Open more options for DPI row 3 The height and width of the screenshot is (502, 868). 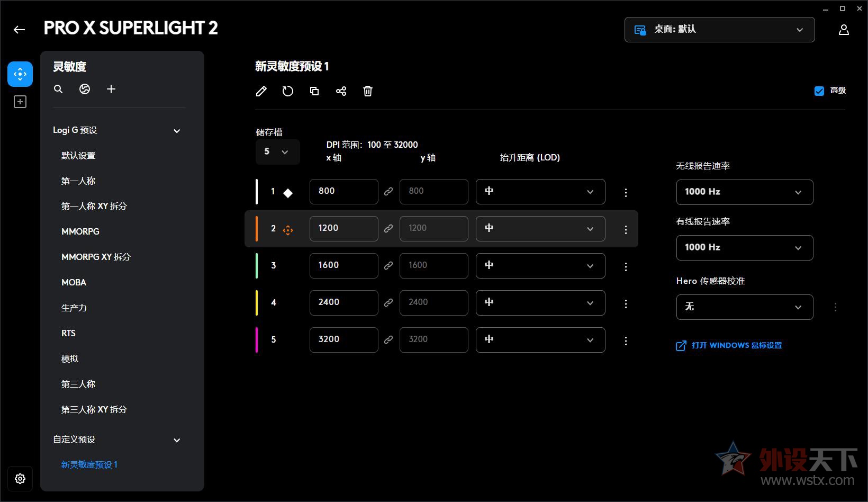tap(626, 267)
